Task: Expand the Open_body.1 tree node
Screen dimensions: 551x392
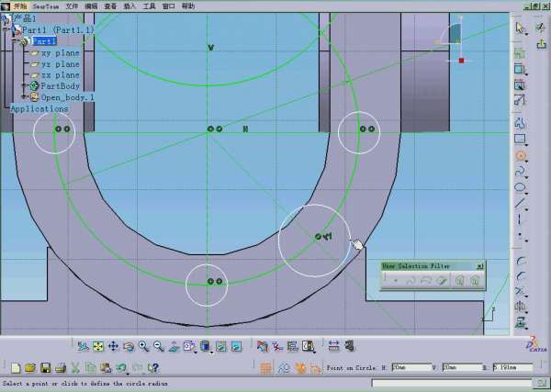Action: tap(24, 97)
